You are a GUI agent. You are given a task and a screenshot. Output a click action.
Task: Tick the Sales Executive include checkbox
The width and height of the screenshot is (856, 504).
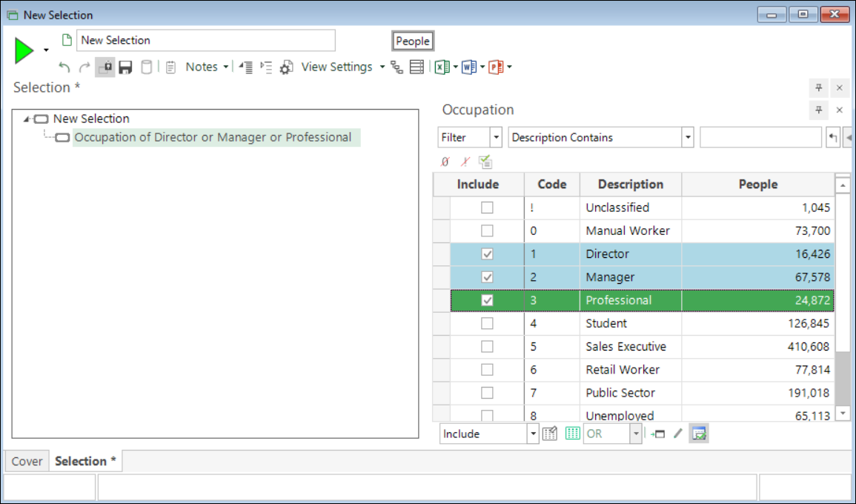pos(487,347)
